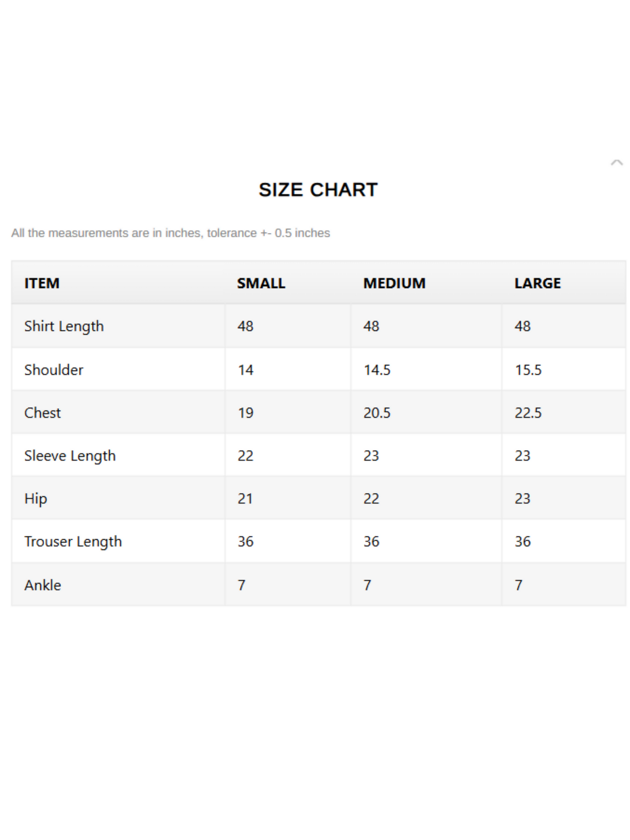The height and width of the screenshot is (840, 630).
Task: Click the Shirt Length row label
Action: [x=64, y=326]
